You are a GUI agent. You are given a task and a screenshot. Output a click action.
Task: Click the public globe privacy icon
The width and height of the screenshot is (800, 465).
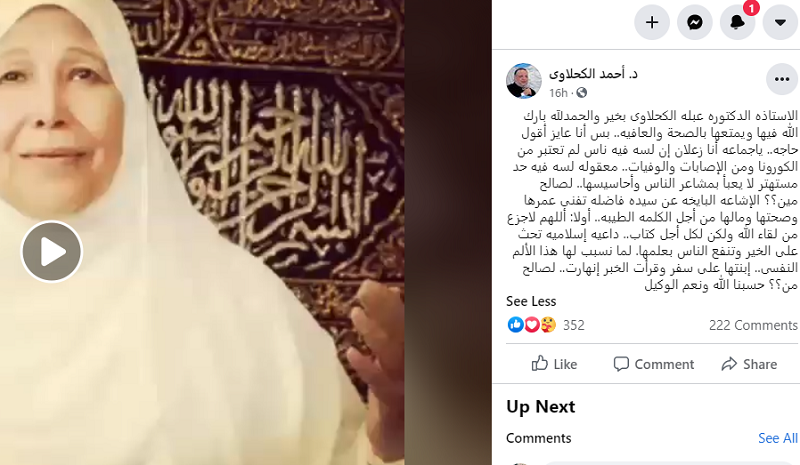pyautogui.click(x=581, y=92)
